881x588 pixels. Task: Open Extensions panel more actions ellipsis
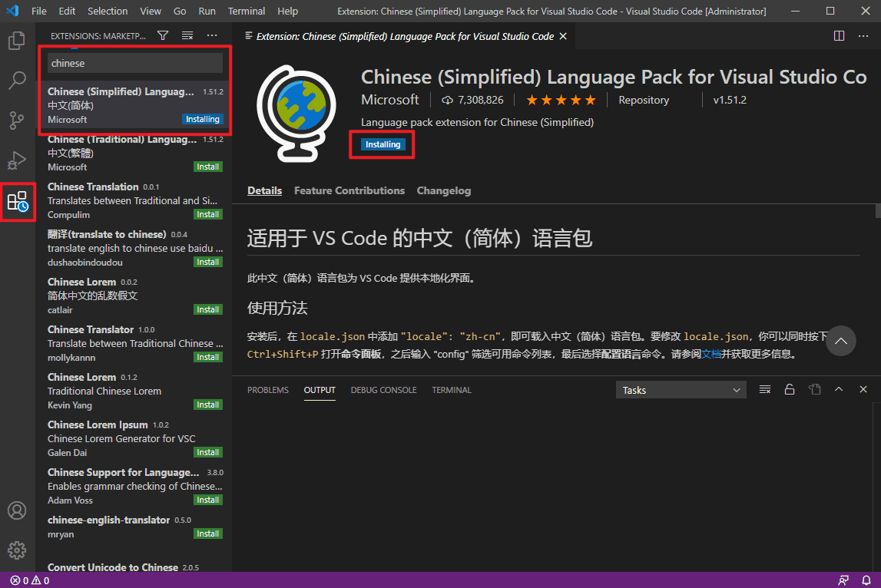[x=212, y=35]
